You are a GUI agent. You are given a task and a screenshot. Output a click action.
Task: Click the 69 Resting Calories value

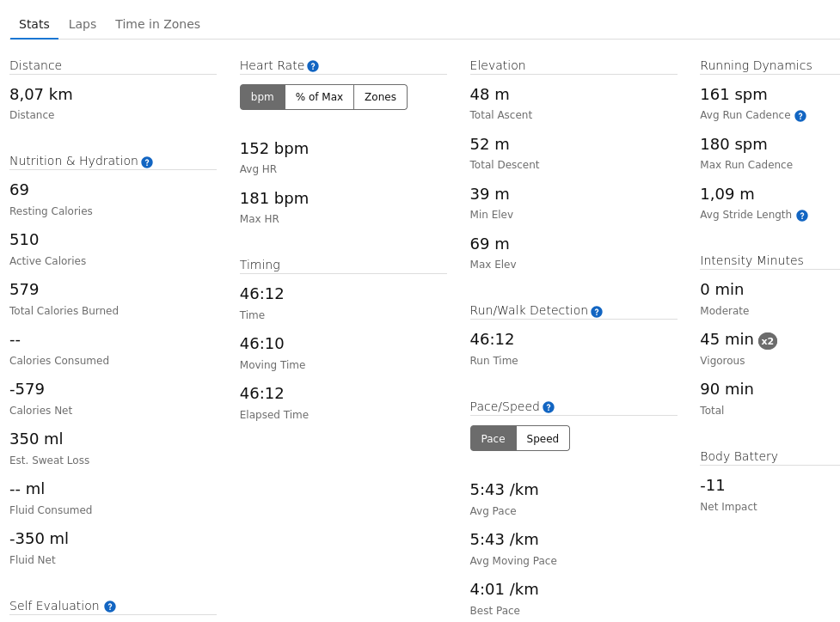click(x=19, y=190)
